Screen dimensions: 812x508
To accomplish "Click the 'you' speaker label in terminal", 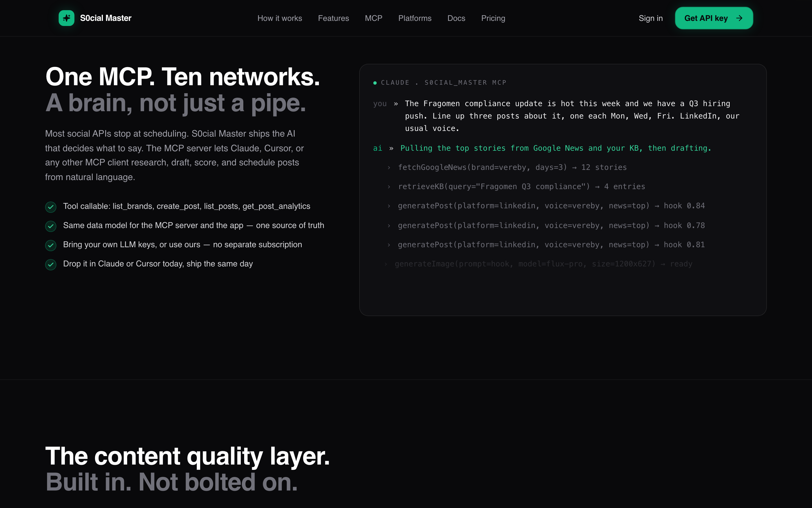I will (x=380, y=104).
